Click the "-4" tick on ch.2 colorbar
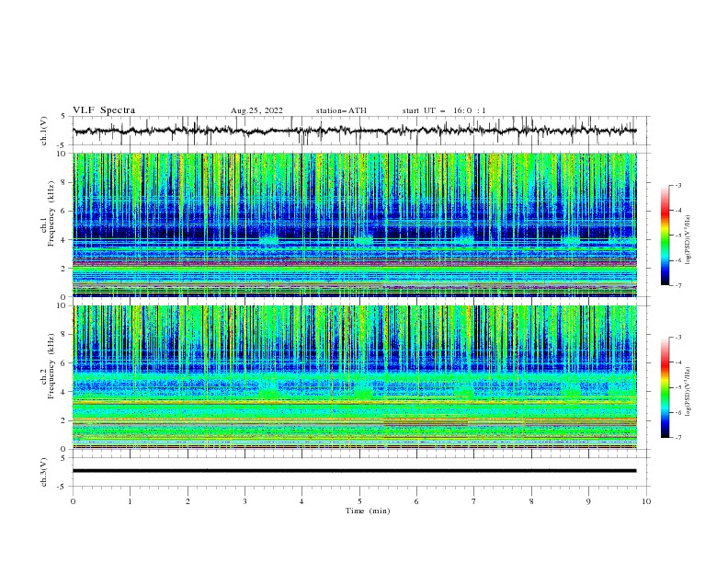This screenshot has width=728, height=563. pos(678,362)
